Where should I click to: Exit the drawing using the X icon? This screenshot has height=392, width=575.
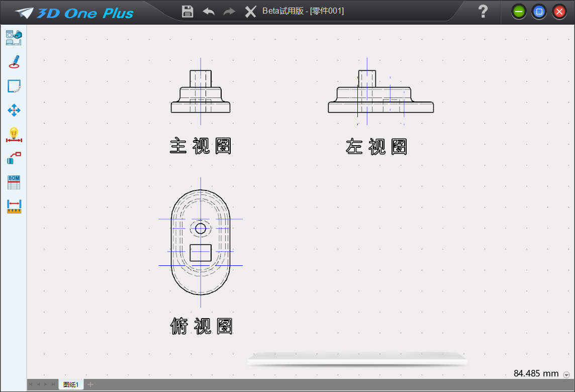pos(250,12)
